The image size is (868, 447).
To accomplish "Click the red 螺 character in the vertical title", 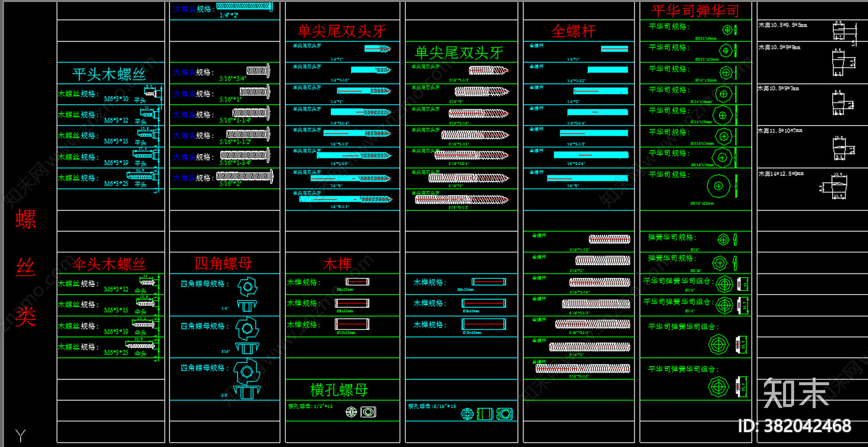I will 25,219.
